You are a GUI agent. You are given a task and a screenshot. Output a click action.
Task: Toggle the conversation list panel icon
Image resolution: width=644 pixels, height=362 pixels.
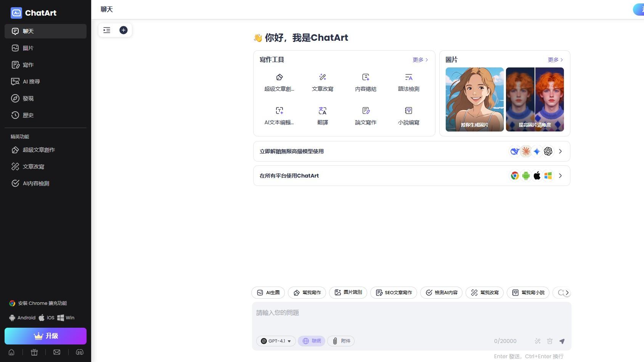[x=107, y=30]
